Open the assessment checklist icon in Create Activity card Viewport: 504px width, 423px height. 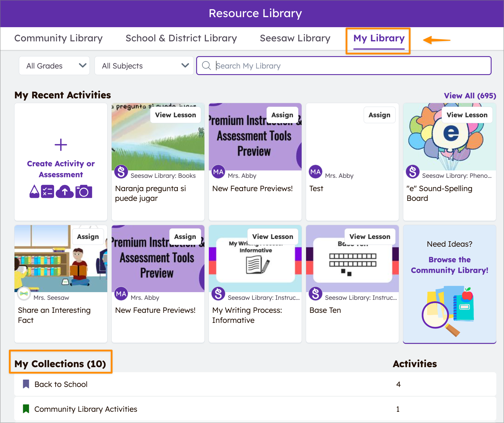point(48,191)
